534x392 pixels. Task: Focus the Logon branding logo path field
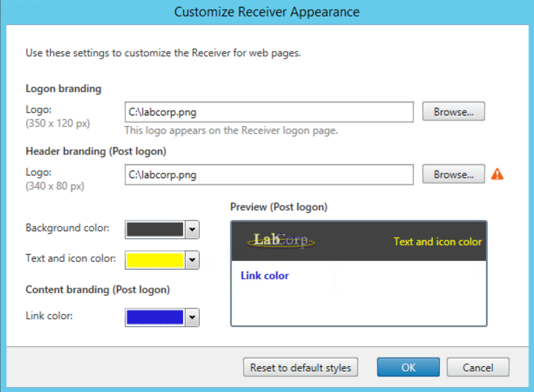click(269, 111)
